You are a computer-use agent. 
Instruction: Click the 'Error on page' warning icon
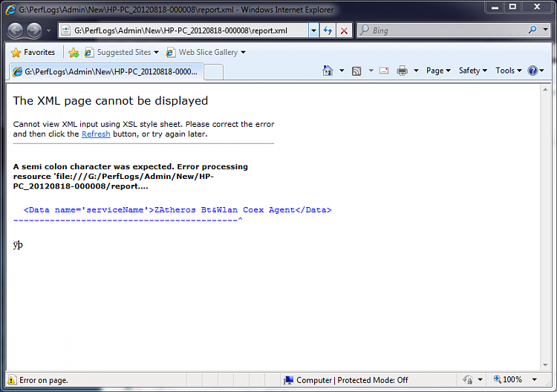coord(11,380)
